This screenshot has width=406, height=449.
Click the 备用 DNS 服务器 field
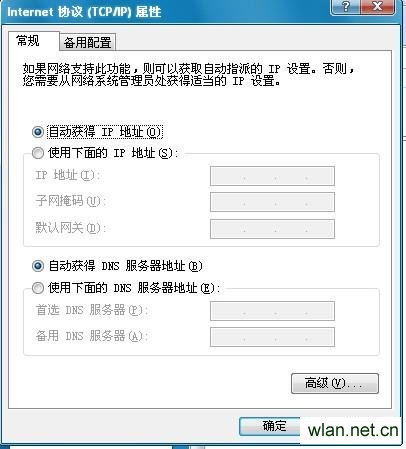272,337
